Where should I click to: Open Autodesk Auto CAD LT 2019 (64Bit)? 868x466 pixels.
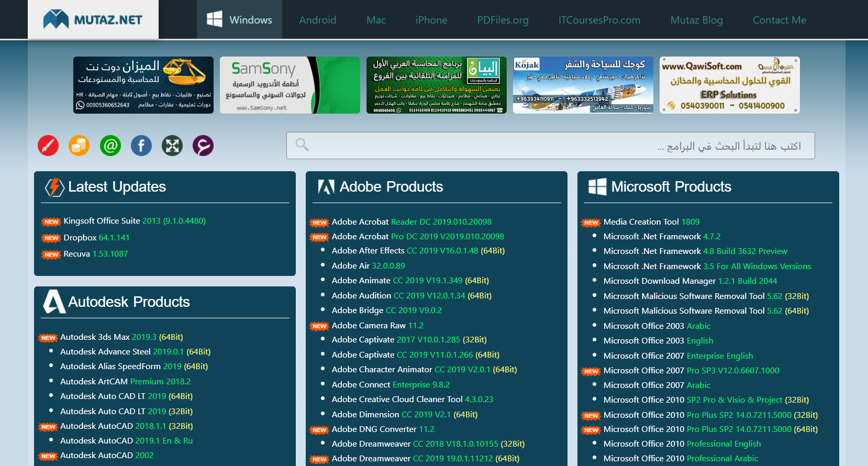126,396
